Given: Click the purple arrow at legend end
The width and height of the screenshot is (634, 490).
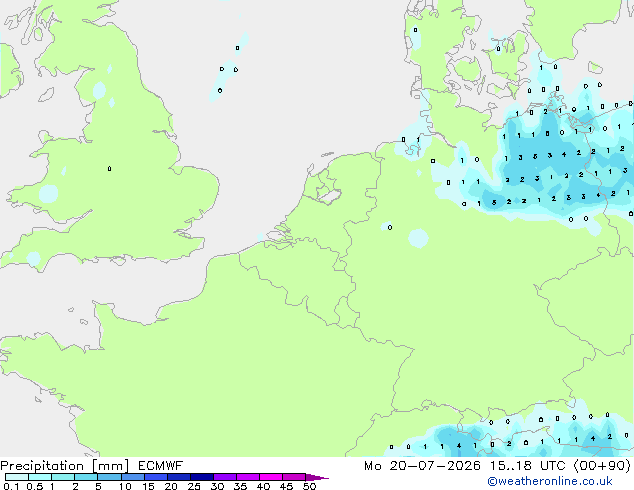Looking at the screenshot, I should point(317,477).
